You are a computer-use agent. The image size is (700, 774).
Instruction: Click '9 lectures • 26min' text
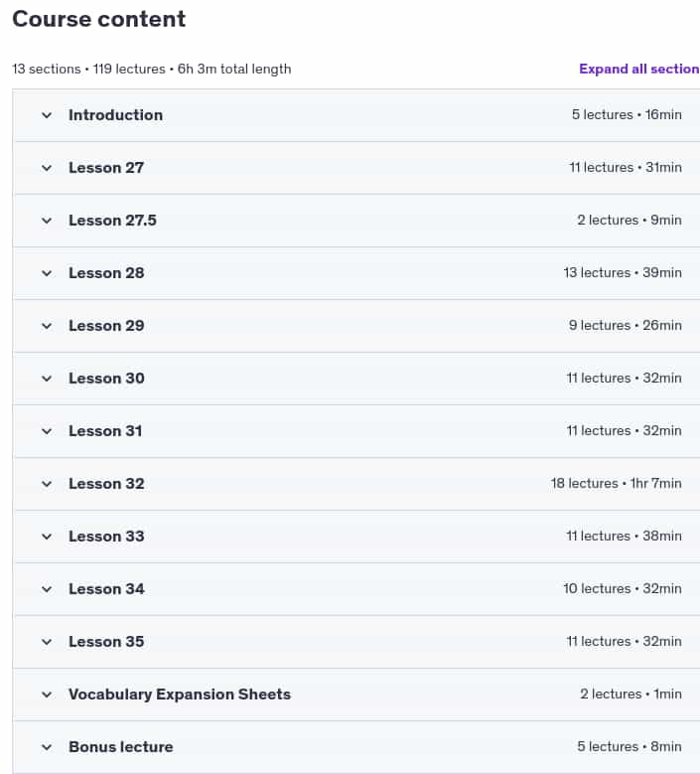625,325
